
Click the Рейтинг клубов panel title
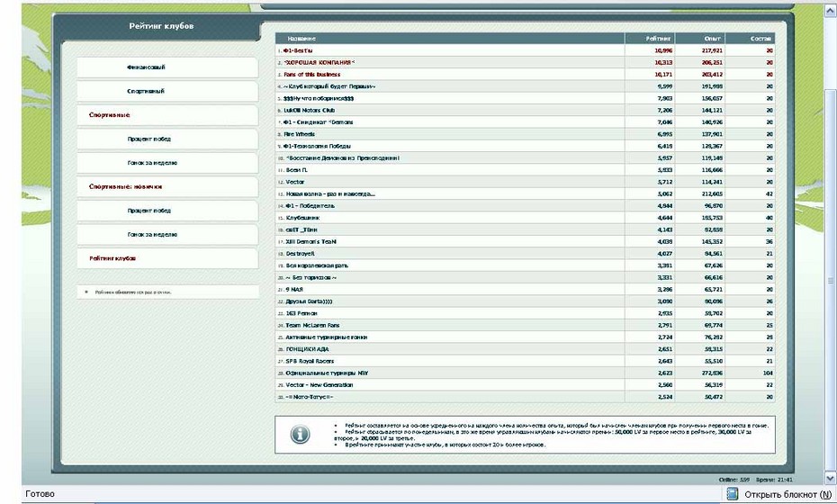[x=161, y=26]
